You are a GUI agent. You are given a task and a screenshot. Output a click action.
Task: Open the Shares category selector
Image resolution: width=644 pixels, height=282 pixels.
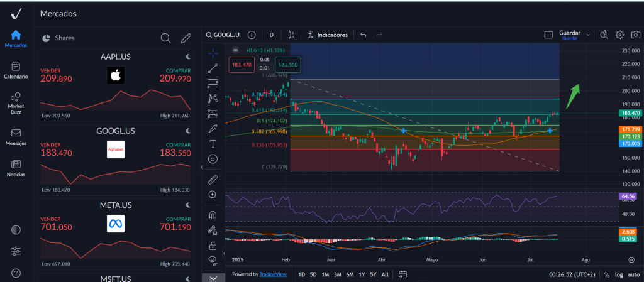pos(58,38)
